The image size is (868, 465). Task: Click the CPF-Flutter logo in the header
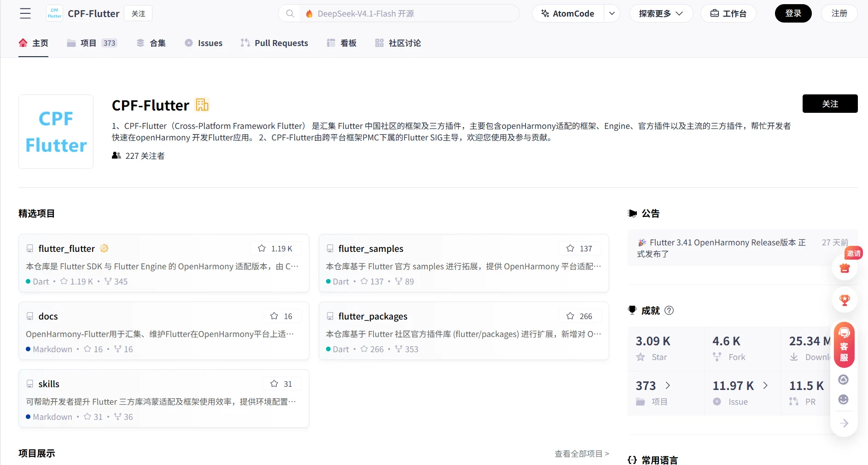click(54, 13)
